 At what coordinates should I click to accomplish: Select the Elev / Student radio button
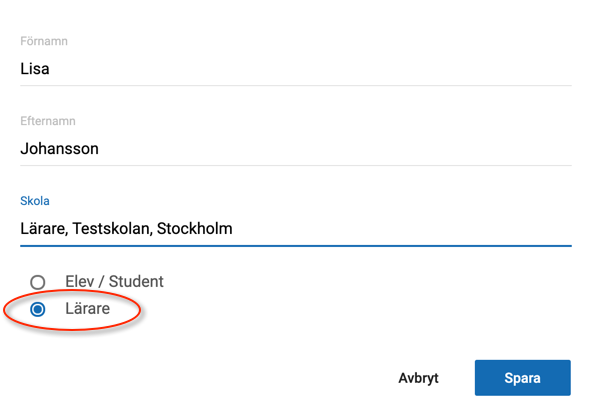(x=38, y=282)
